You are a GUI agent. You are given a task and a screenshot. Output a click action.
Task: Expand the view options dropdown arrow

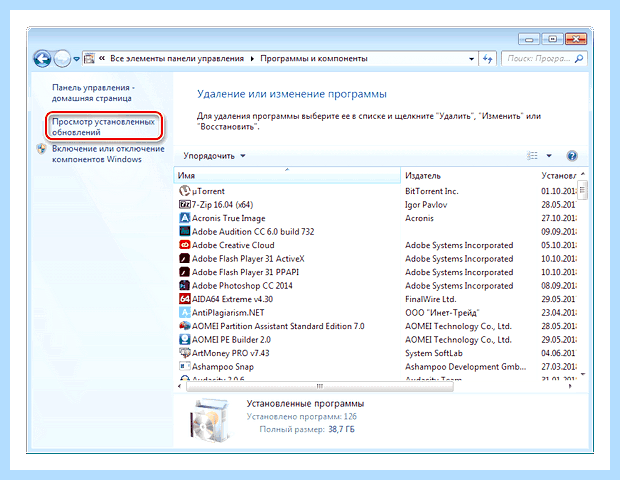click(549, 156)
